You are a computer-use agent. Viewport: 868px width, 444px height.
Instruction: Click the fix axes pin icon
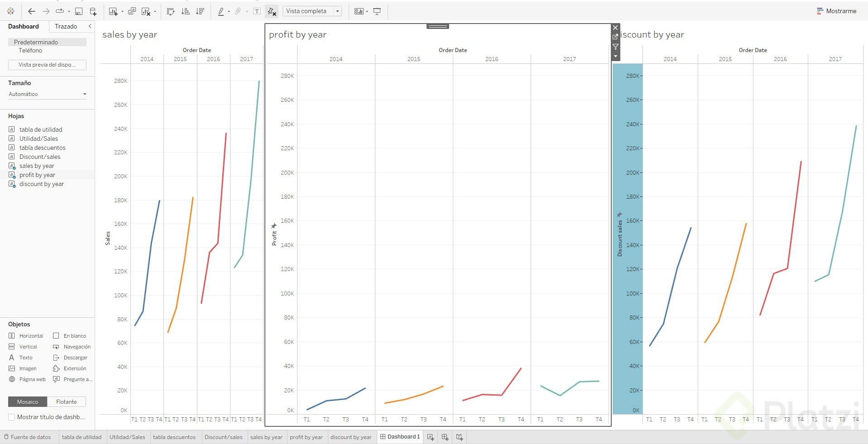click(x=272, y=11)
